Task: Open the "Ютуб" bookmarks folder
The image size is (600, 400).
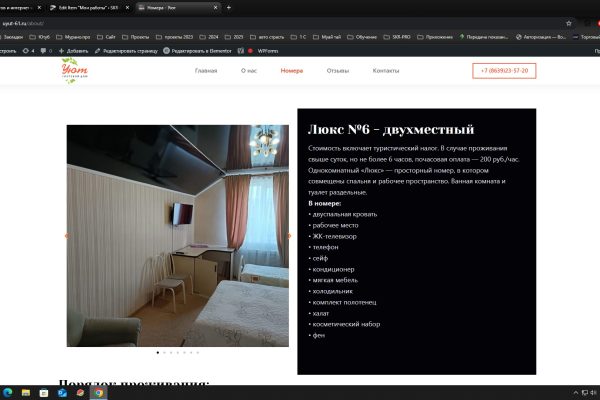Action: [40, 37]
